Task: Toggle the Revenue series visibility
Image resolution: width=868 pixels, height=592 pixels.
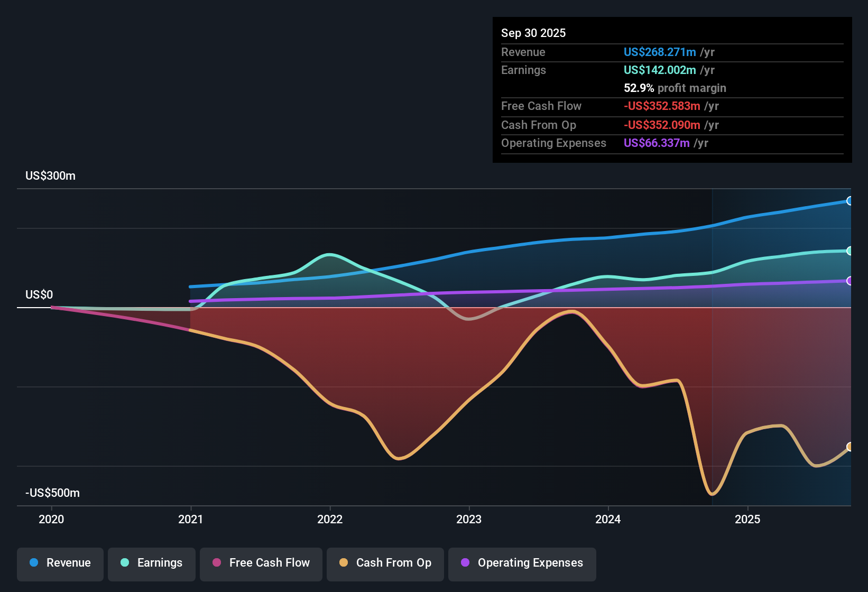Action: 60,563
